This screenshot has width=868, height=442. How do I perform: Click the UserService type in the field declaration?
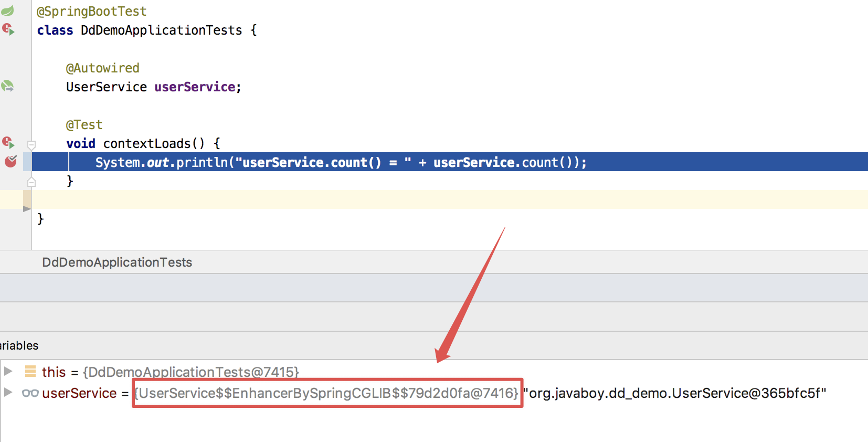tap(107, 87)
